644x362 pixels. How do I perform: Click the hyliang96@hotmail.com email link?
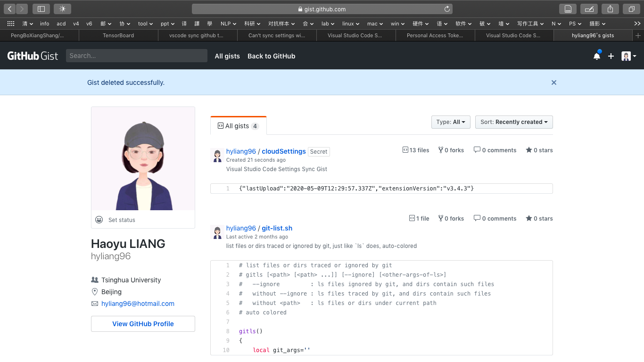(x=138, y=304)
